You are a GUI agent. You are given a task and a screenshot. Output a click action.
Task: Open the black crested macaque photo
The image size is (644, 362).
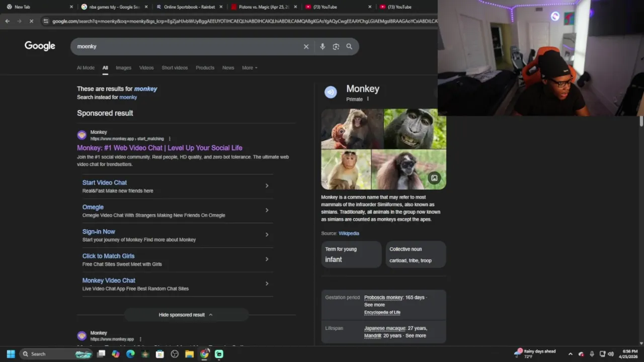pos(415,129)
